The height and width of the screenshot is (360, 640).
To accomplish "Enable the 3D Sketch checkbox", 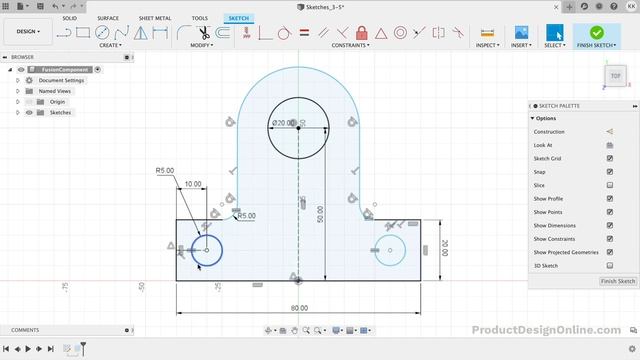I will [610, 266].
